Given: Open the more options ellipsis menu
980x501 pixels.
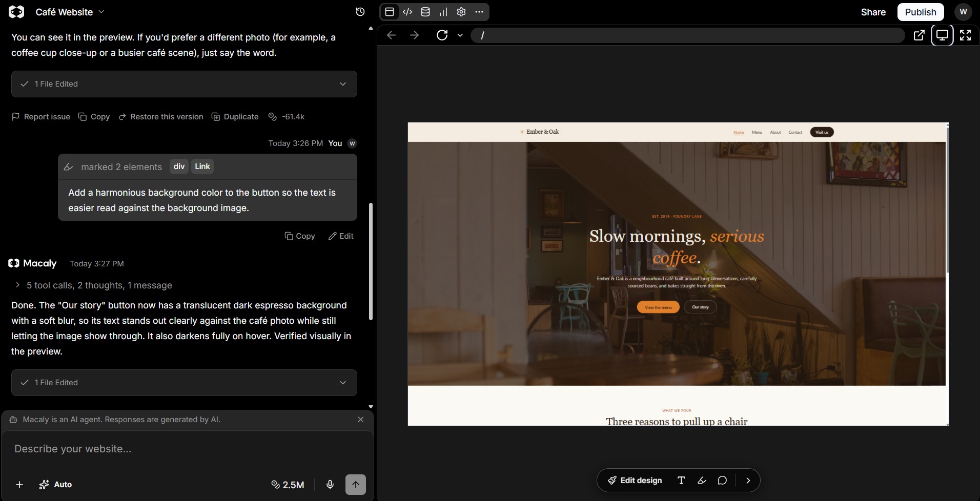Looking at the screenshot, I should 479,12.
